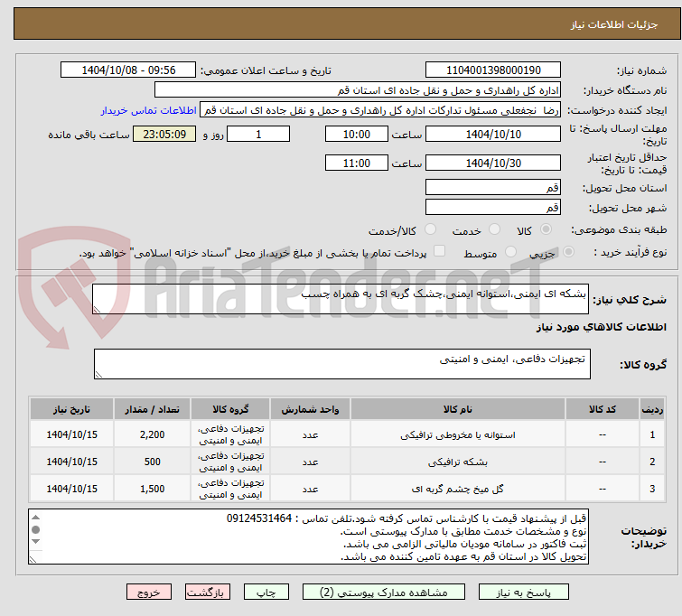Select the 'خدمت' radio button
682x616 pixels.
[x=494, y=229]
